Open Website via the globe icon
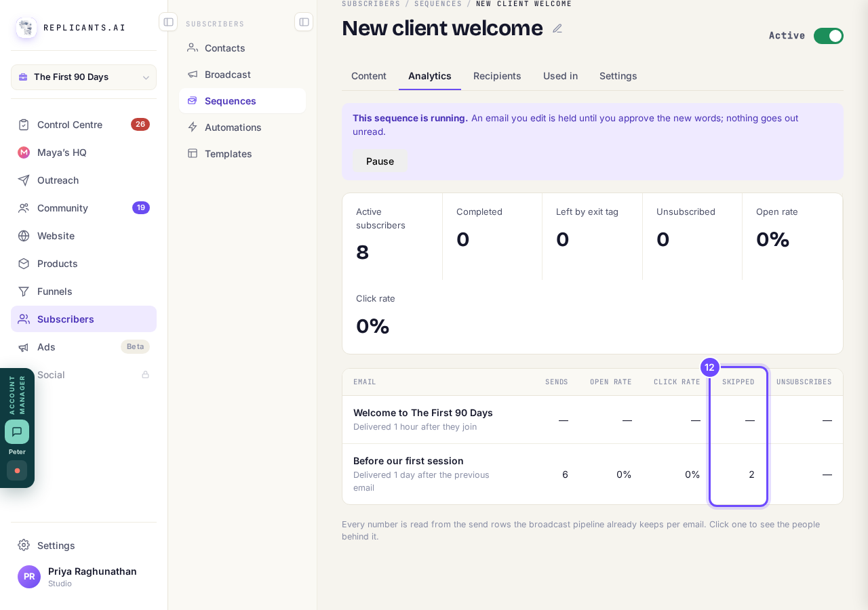The image size is (868, 610). pyautogui.click(x=24, y=236)
